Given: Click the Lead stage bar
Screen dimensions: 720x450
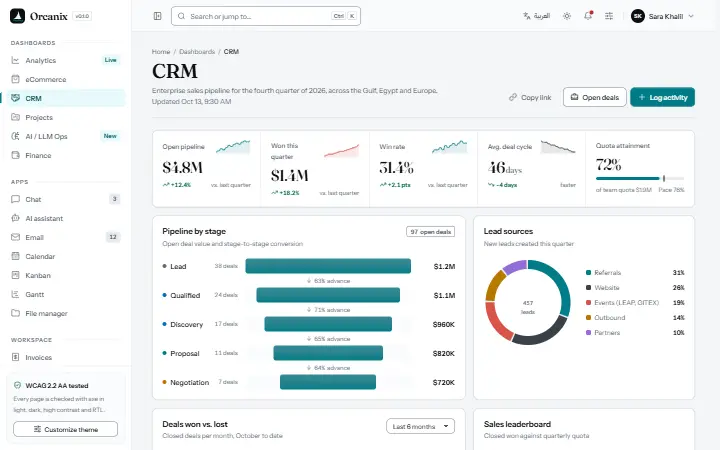Looking at the screenshot, I should (x=328, y=266).
